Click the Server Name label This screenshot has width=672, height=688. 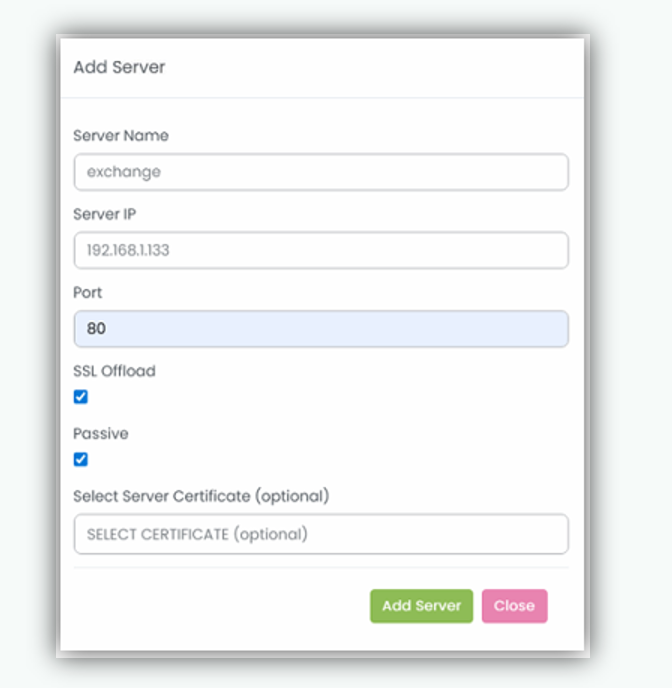(x=121, y=136)
